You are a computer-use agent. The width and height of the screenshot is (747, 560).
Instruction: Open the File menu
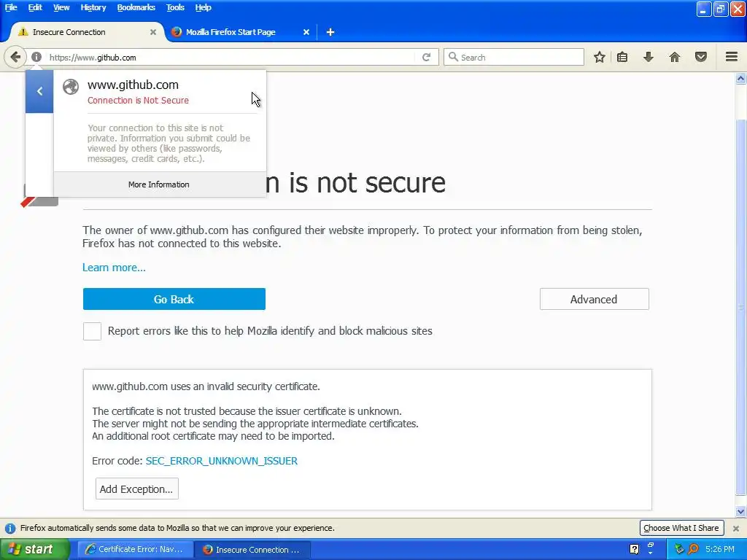point(11,7)
